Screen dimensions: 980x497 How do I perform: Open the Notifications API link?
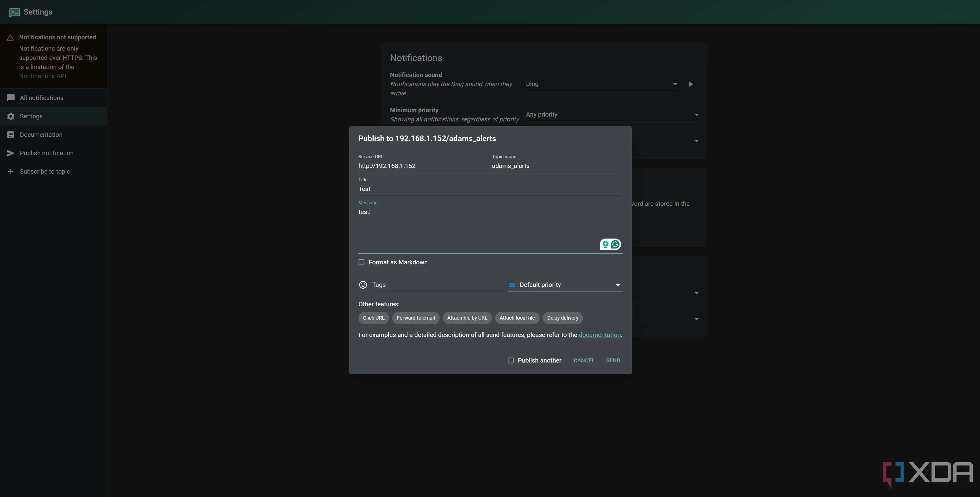point(43,76)
